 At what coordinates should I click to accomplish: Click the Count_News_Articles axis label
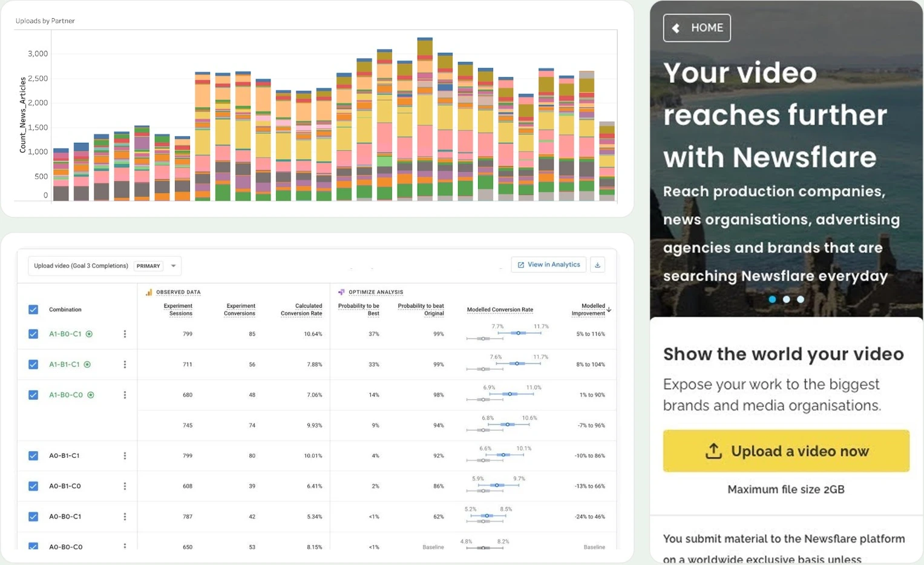(x=22, y=114)
